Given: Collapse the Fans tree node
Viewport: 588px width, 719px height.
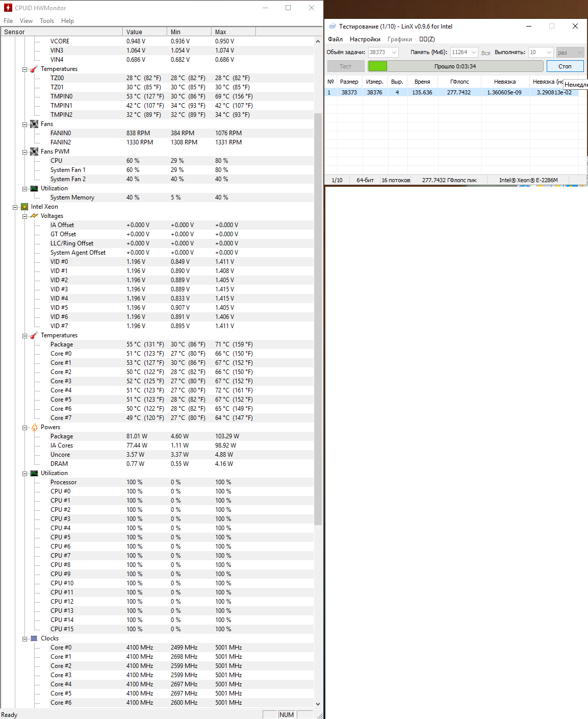Looking at the screenshot, I should coord(24,124).
